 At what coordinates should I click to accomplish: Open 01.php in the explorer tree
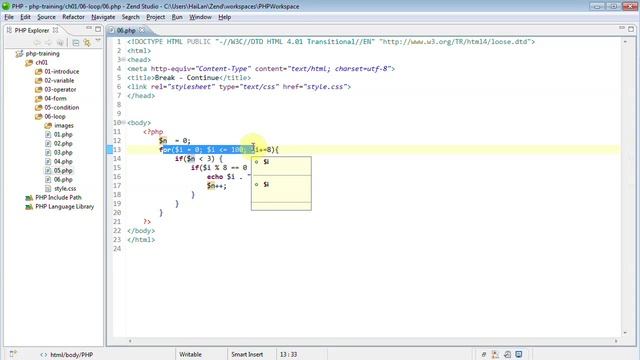63,134
